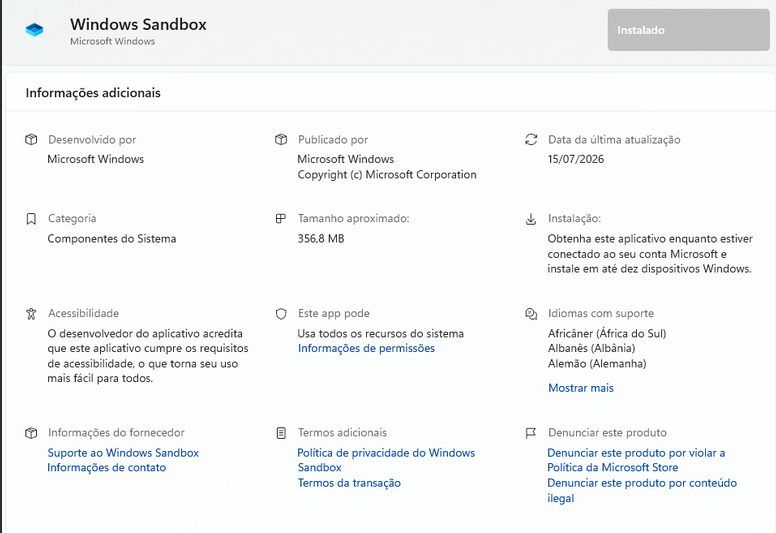
Task: Click the Acessibilidade person icon
Action: (31, 313)
